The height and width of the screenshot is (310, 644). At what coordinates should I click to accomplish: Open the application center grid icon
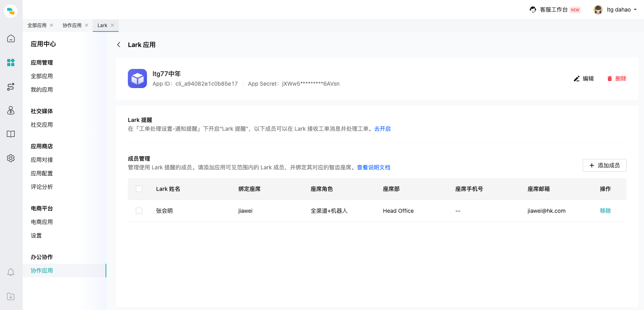[11, 63]
